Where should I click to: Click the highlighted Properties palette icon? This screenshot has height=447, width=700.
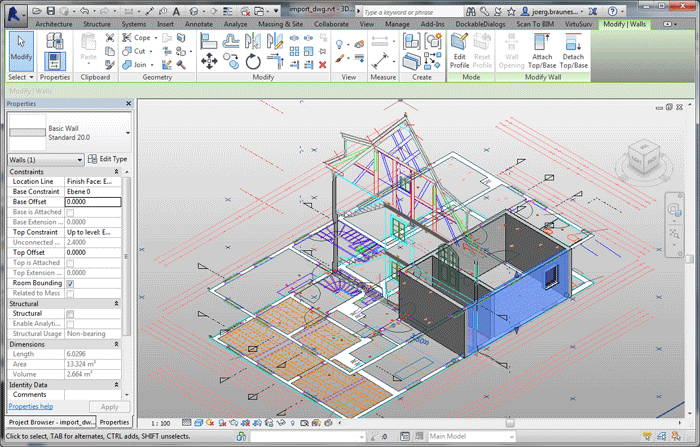pos(55,61)
